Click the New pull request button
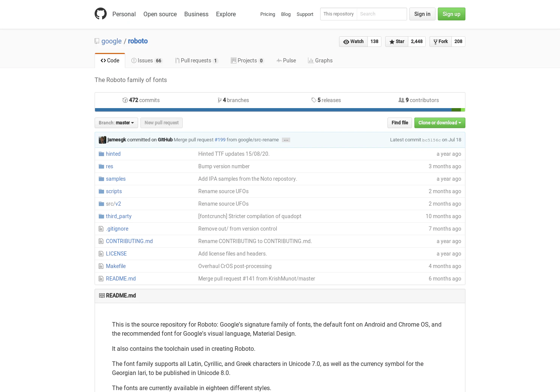Viewport: 560px width, 392px height. pyautogui.click(x=162, y=123)
